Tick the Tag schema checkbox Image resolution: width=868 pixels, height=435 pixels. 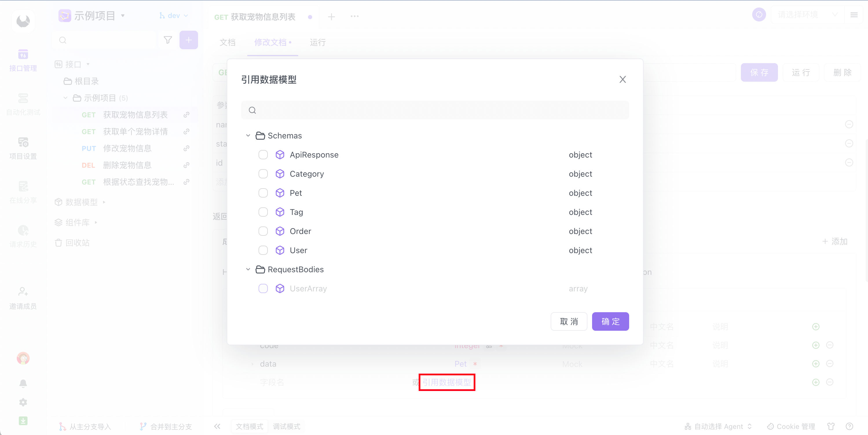coord(263,212)
